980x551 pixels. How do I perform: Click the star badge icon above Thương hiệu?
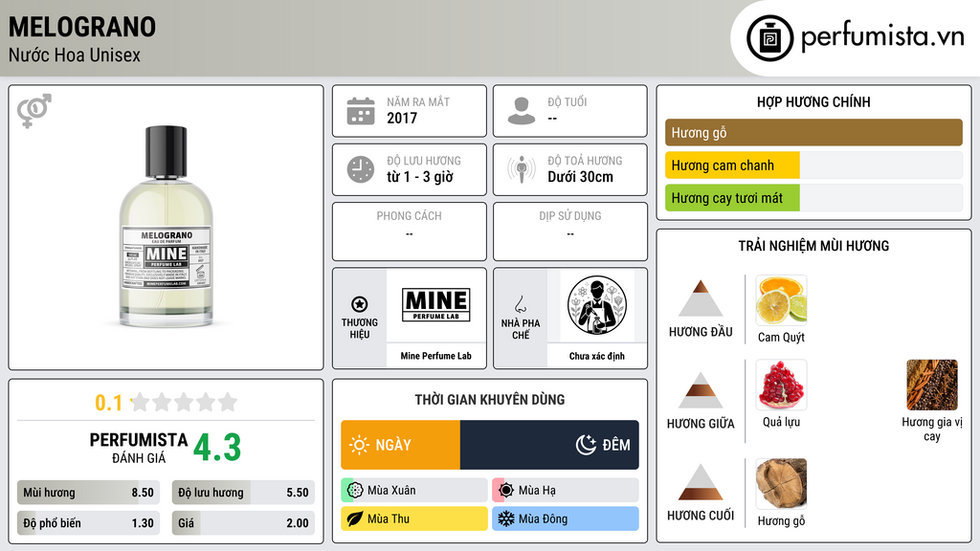(360, 304)
